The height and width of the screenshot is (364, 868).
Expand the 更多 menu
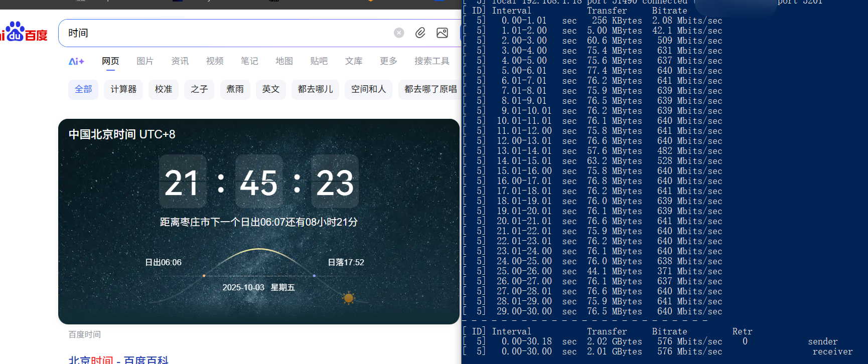pos(388,61)
